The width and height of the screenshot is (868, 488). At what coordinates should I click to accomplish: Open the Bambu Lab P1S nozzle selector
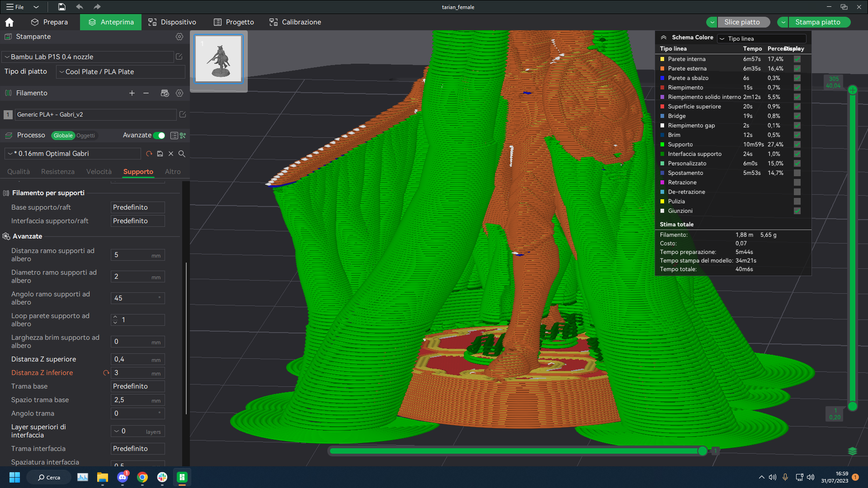point(88,56)
